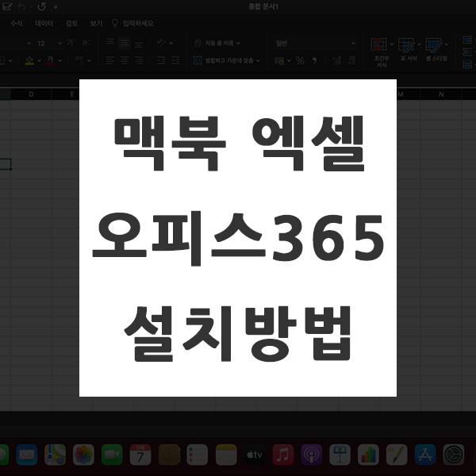The image size is (476, 476).
Task: Open Notes from the Dock
Action: 226,455
